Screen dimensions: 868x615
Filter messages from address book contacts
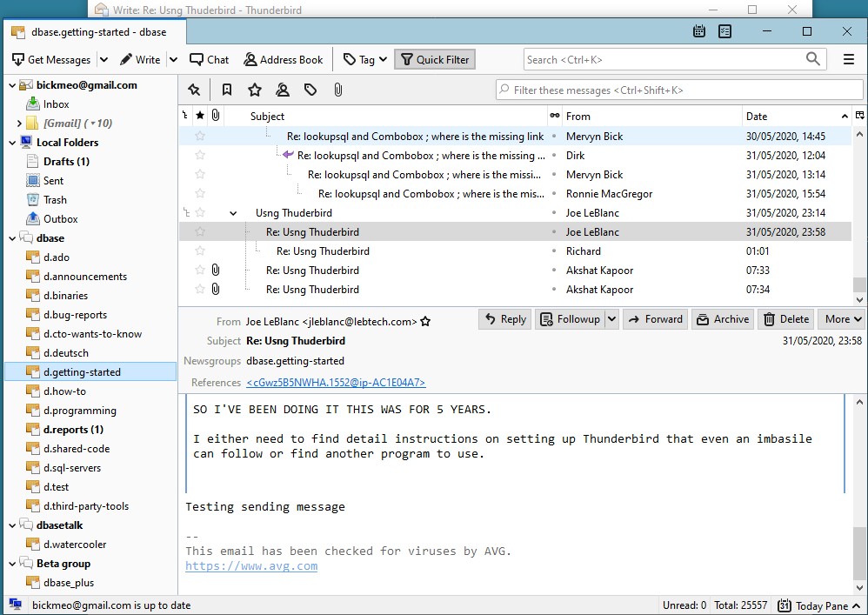tap(283, 90)
